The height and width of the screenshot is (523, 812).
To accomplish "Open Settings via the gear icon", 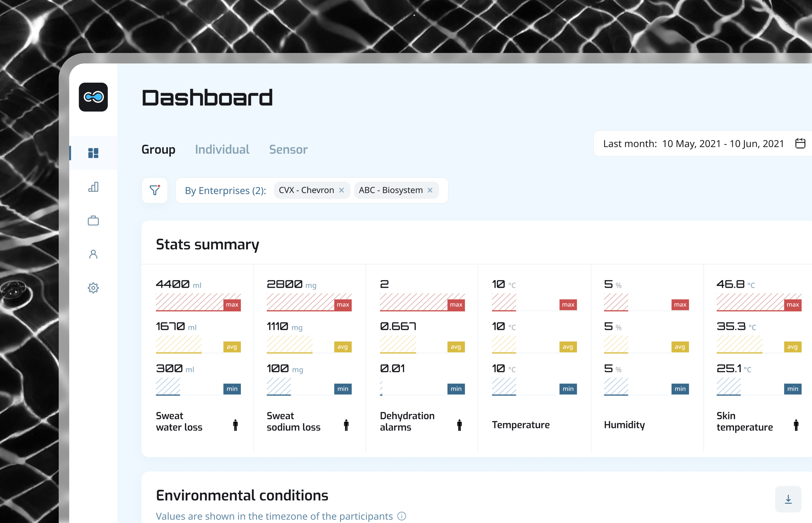I will pos(93,287).
